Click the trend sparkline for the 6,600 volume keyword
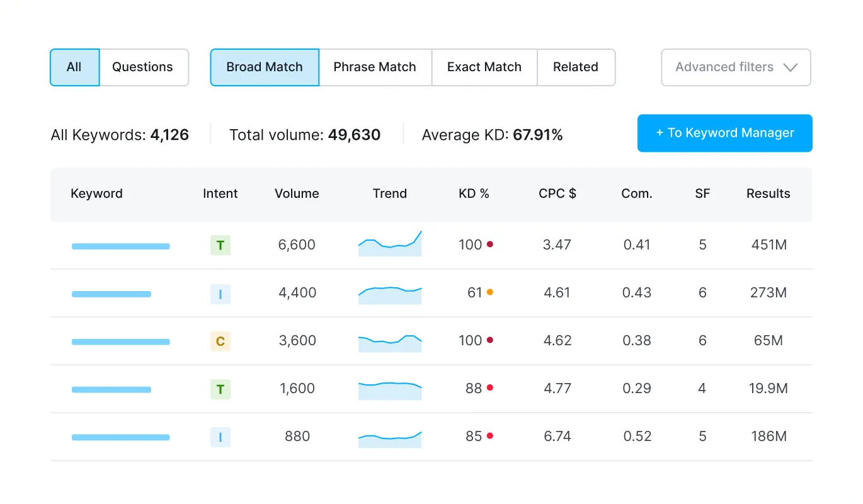863x504 pixels. (390, 244)
